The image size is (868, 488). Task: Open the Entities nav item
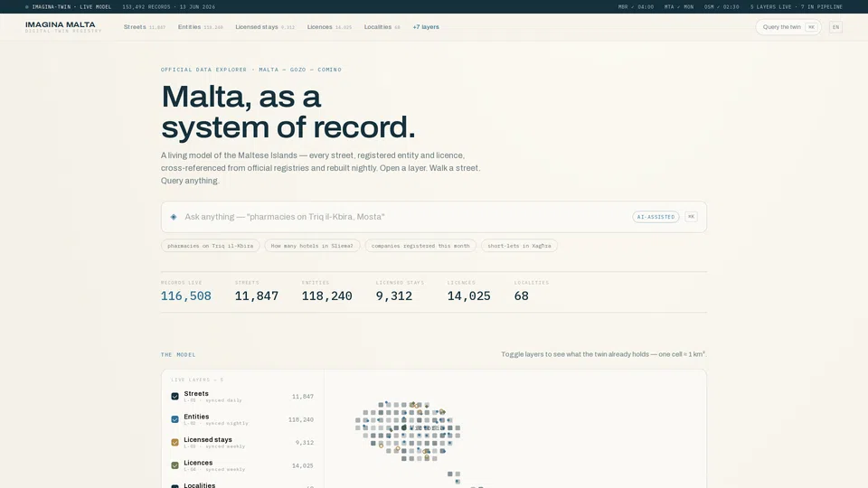[201, 27]
